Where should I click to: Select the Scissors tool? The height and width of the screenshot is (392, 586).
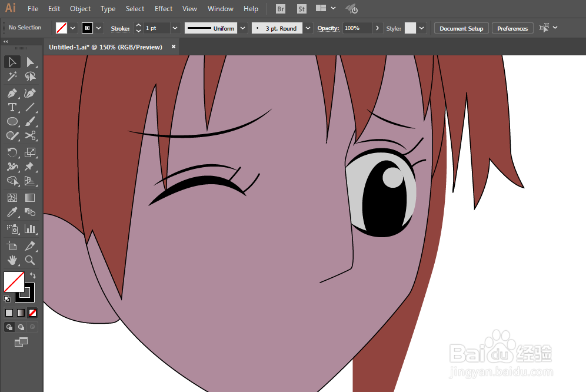coord(30,136)
